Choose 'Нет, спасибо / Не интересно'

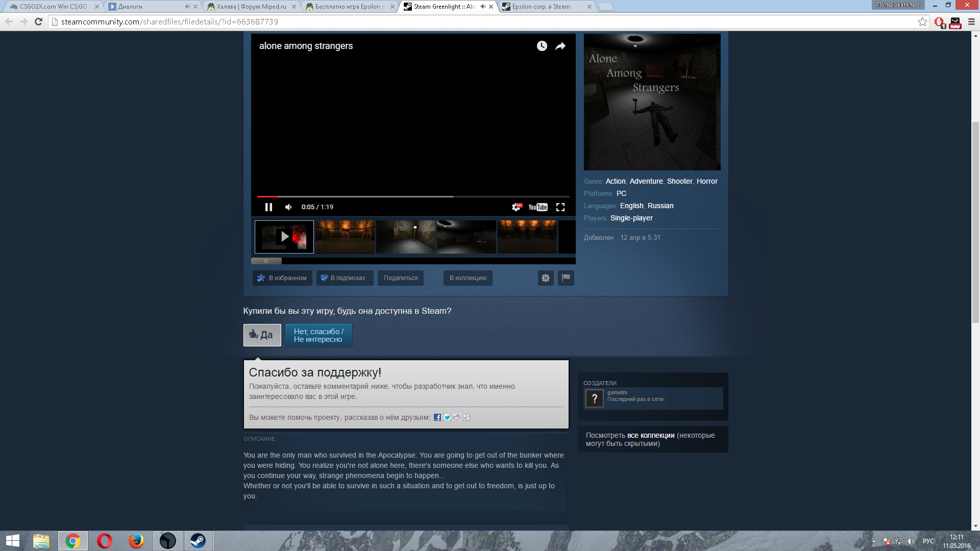tap(319, 335)
